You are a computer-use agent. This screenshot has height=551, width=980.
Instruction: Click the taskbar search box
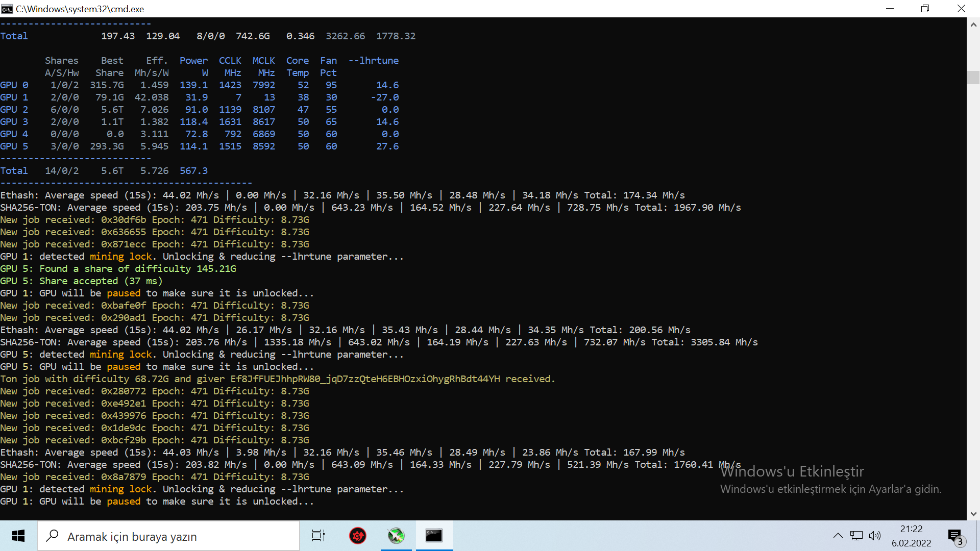click(x=168, y=536)
